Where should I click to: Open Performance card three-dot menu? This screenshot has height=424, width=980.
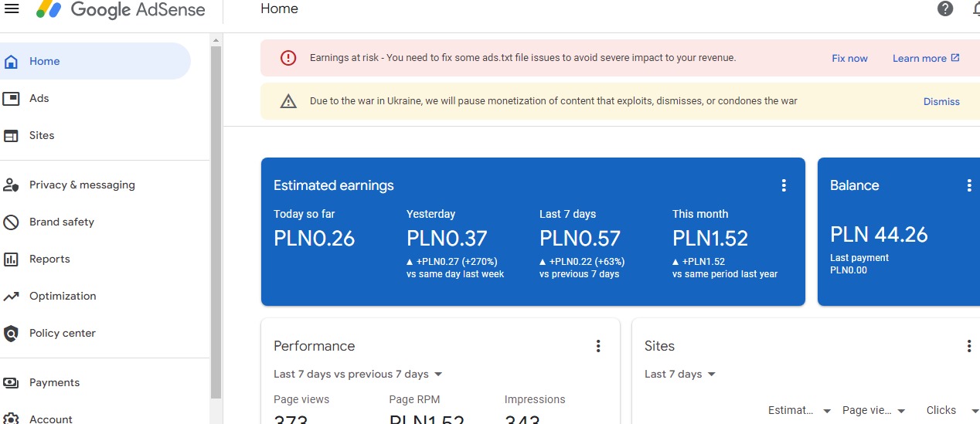click(598, 346)
